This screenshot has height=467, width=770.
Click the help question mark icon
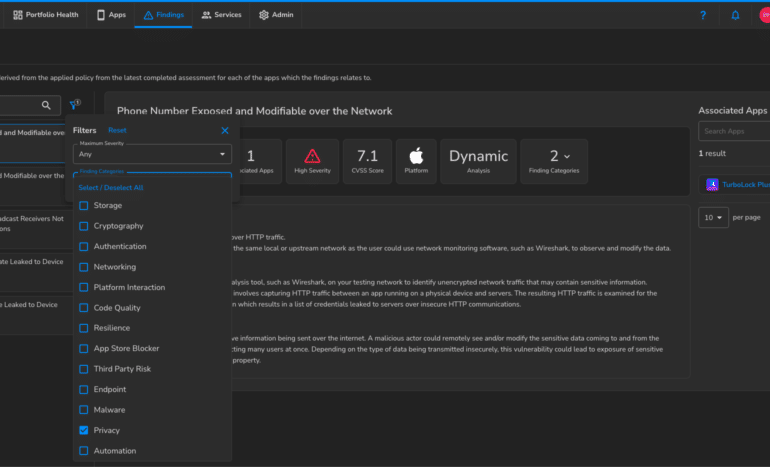[x=703, y=15]
